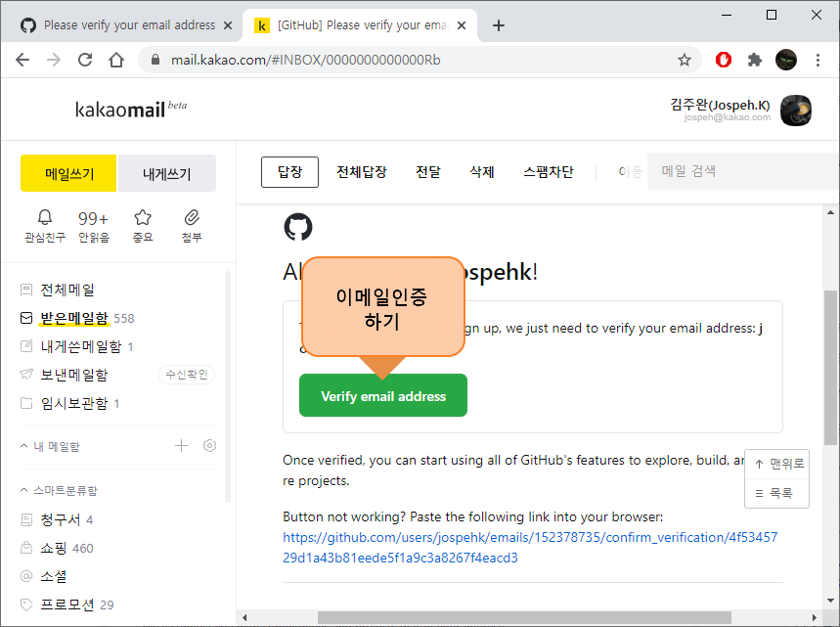
Task: Click 전체답장 reply all
Action: pyautogui.click(x=362, y=172)
